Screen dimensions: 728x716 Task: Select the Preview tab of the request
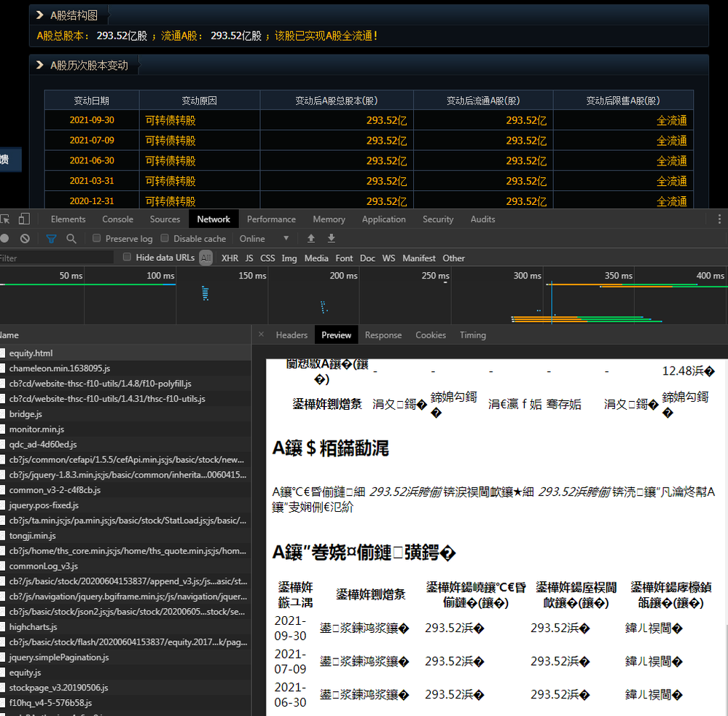[x=336, y=335]
